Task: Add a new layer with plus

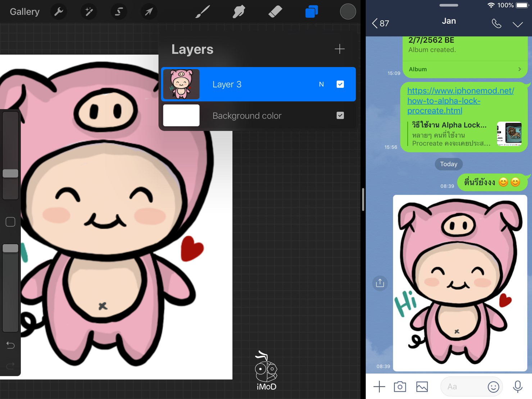Action: point(339,49)
